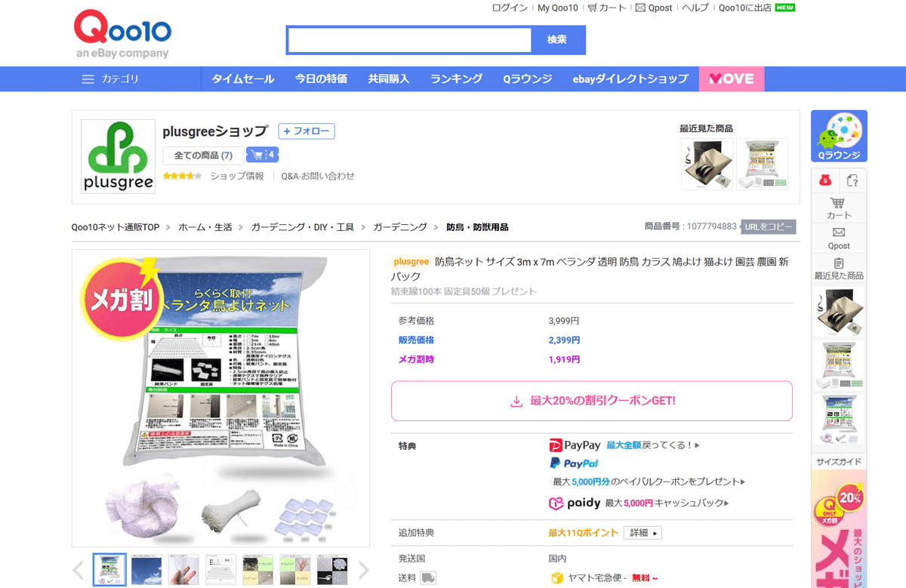Click the shipping truck icon
The width and height of the screenshot is (906, 588).
[428, 577]
